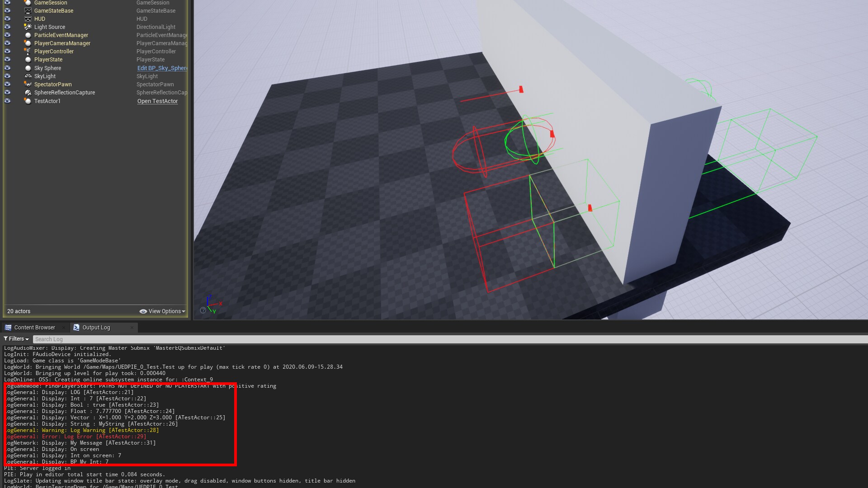Click the viewport help question mark icon
The height and width of the screenshot is (488, 868).
[x=203, y=310]
